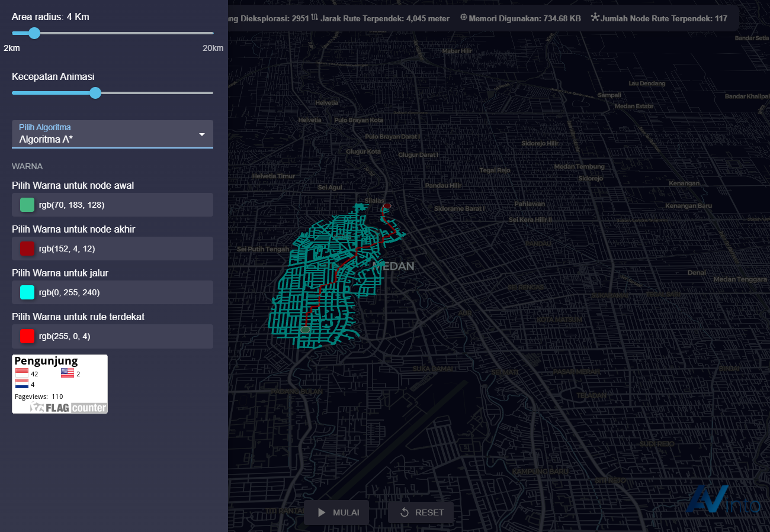Image resolution: width=770 pixels, height=532 pixels.
Task: Click 'Pilih Warna untuk rute terdekat' label
Action: pos(78,317)
